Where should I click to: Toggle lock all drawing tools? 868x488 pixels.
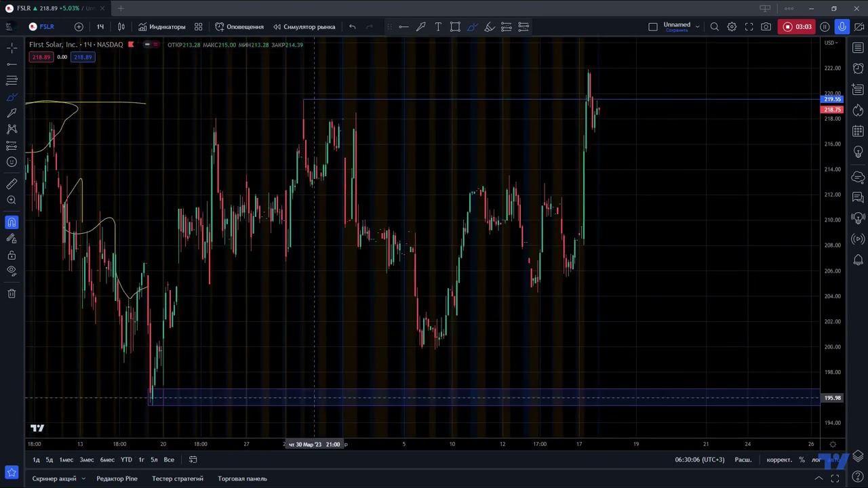point(12,255)
